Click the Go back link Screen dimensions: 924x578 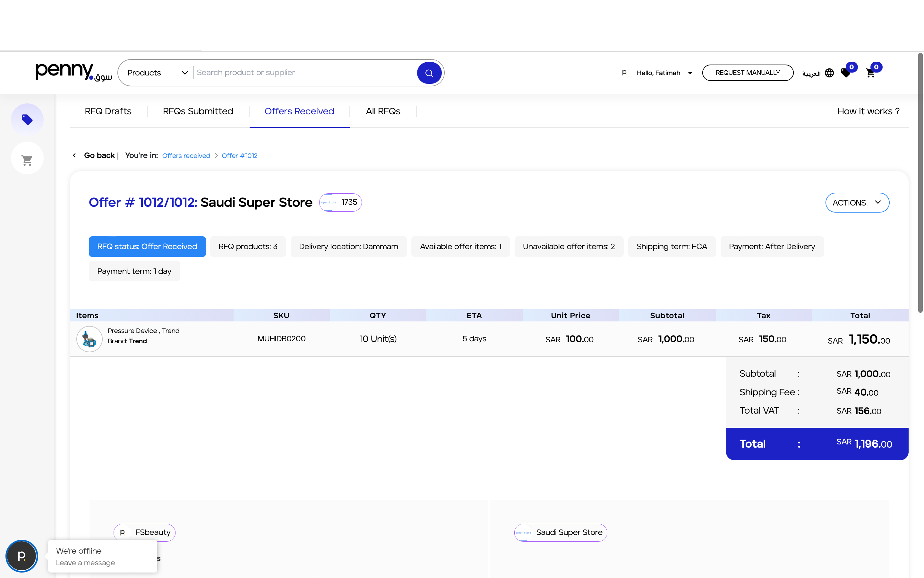(99, 156)
